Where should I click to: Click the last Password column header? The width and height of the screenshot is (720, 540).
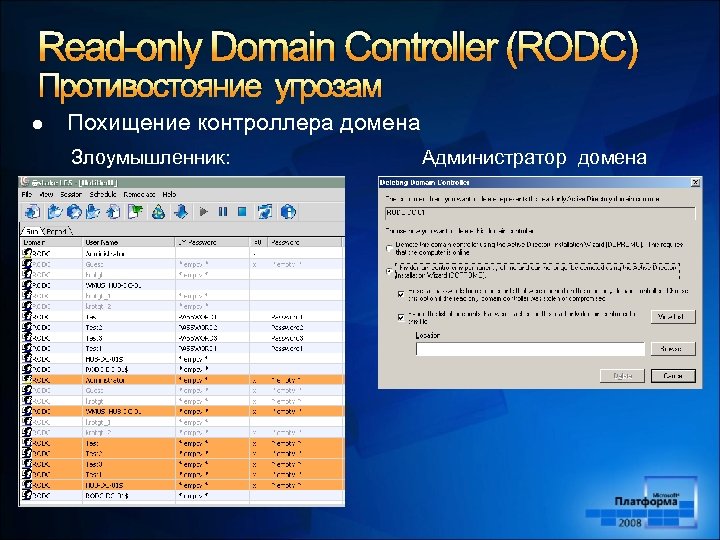pos(305,242)
